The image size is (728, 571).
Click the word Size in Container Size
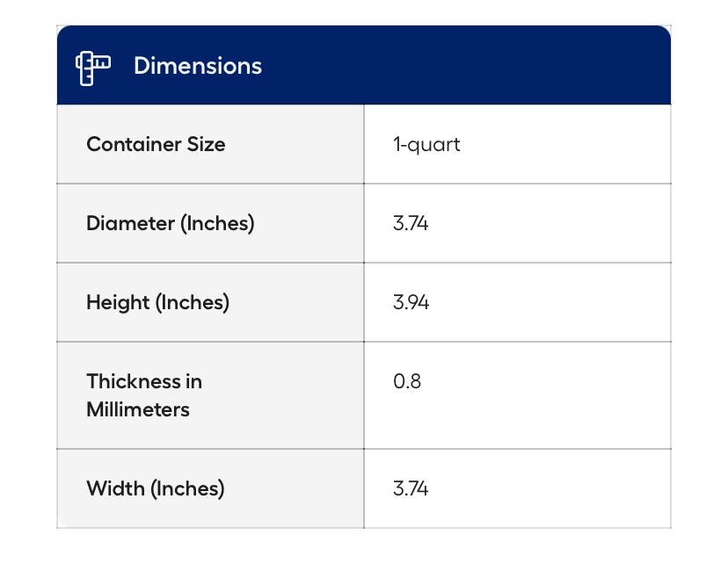(x=206, y=144)
